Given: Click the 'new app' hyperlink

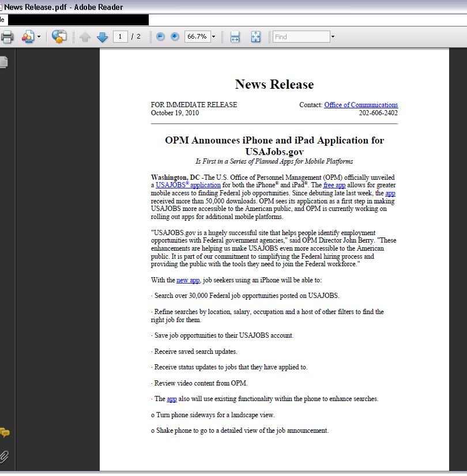Looking at the screenshot, I should (x=188, y=280).
